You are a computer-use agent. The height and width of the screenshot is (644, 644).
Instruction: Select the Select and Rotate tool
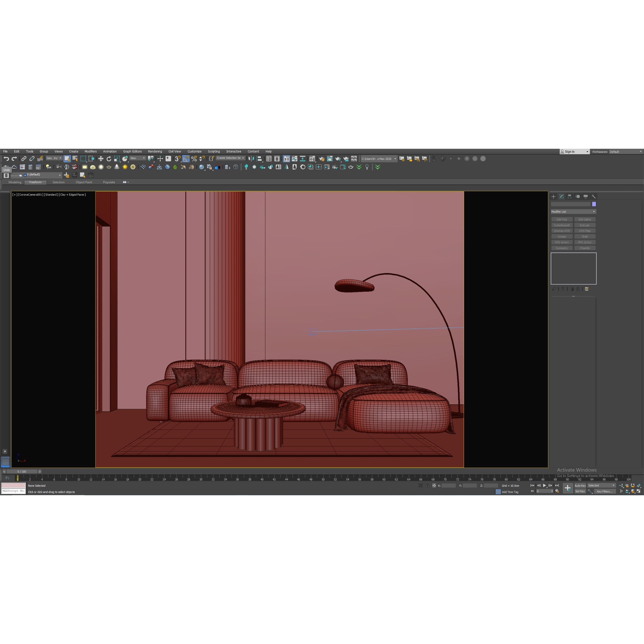click(109, 159)
